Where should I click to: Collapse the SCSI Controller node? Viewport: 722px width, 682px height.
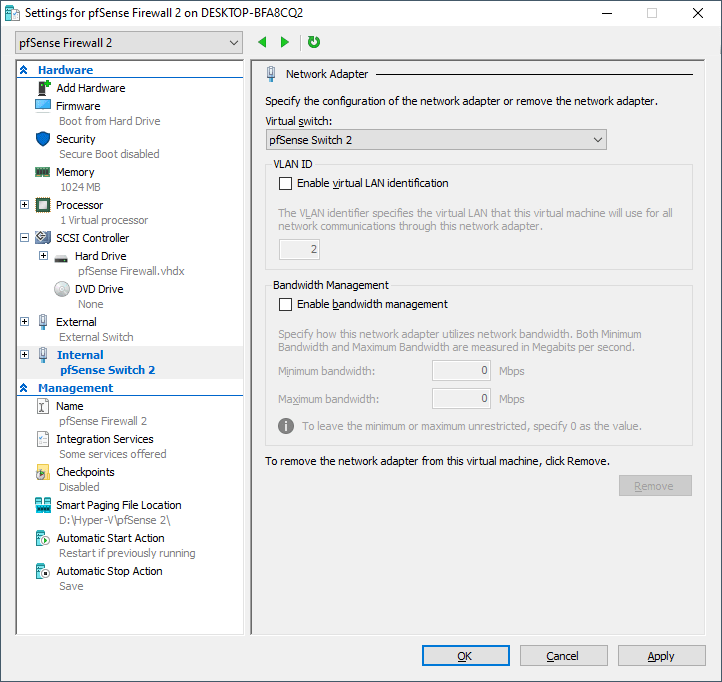(25, 238)
